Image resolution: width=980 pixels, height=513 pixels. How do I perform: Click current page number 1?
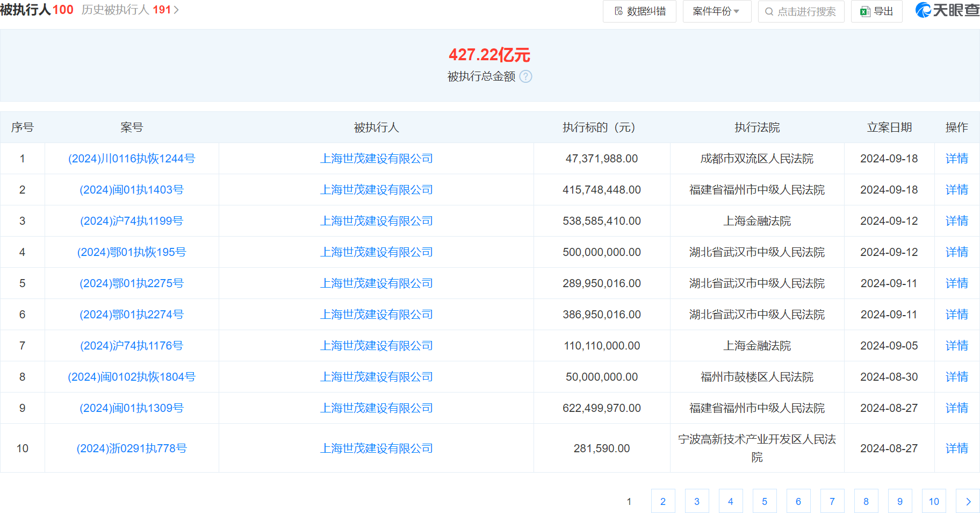[x=629, y=501]
